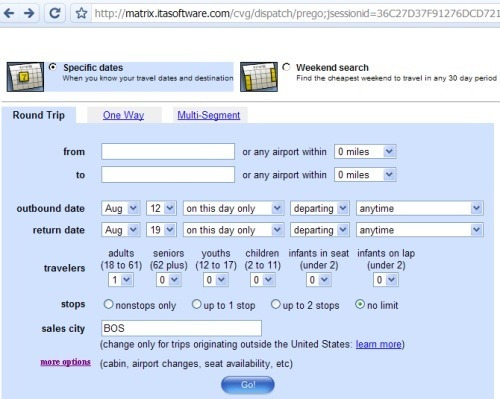This screenshot has height=399, width=500.
Task: Switch to the Multi-Segment tab
Action: click(209, 115)
